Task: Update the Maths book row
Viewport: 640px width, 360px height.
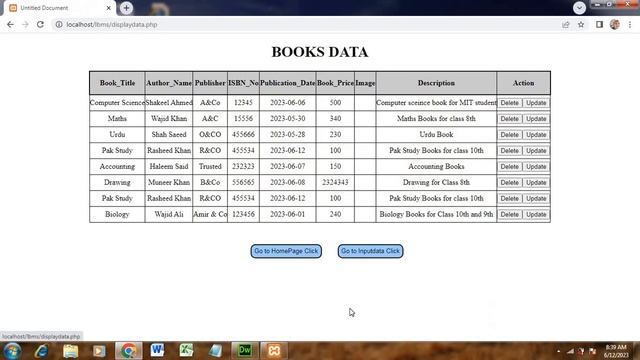Action: pyautogui.click(x=536, y=119)
